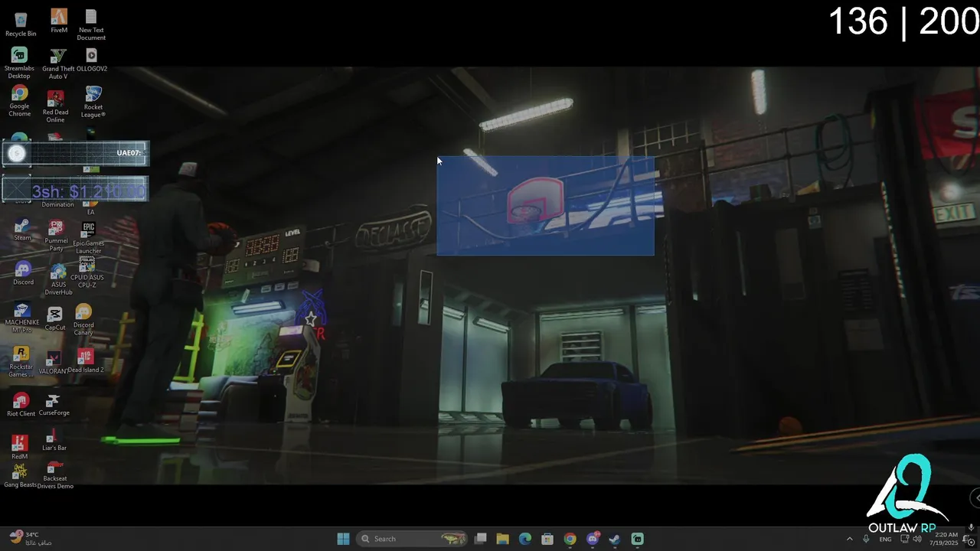The image size is (980, 551).
Task: Expand the hidden system tray icons
Action: [849, 539]
